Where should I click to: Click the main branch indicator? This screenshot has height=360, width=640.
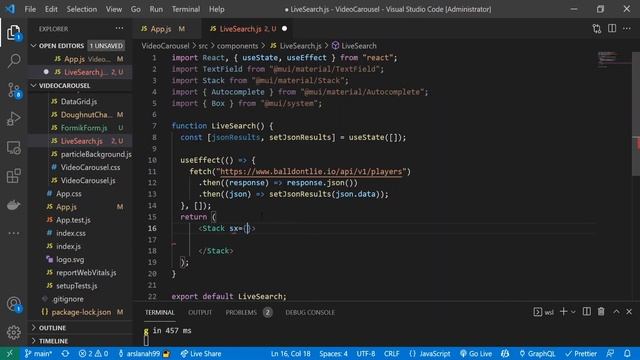click(x=38, y=353)
